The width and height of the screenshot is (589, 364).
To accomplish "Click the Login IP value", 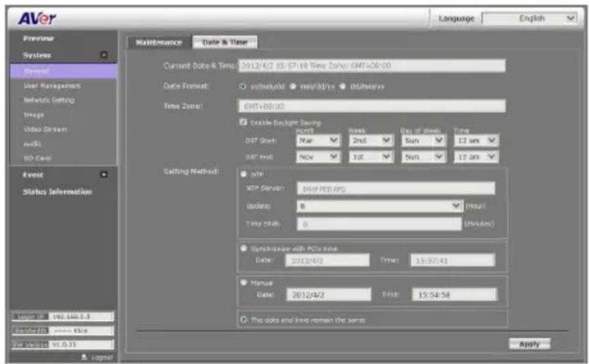I will coord(81,317).
